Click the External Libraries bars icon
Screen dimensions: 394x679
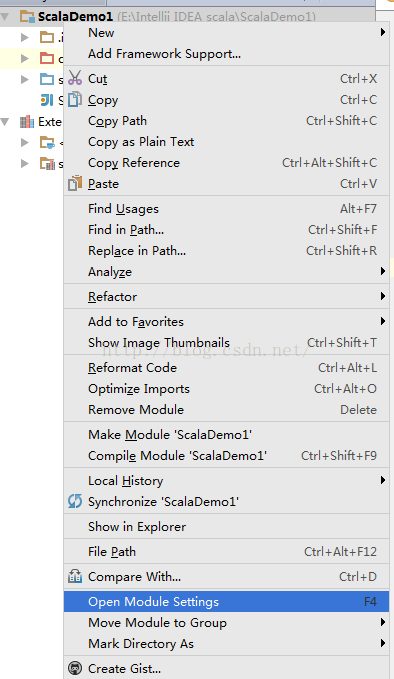pos(27,122)
